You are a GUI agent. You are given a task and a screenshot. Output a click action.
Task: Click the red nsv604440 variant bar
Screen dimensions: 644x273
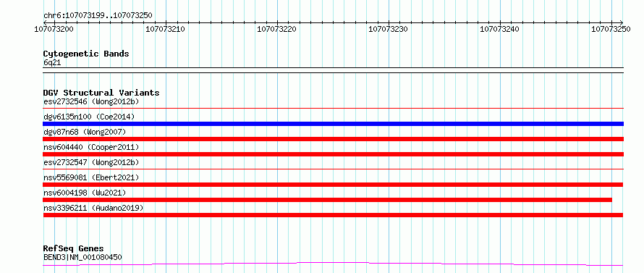coord(333,154)
